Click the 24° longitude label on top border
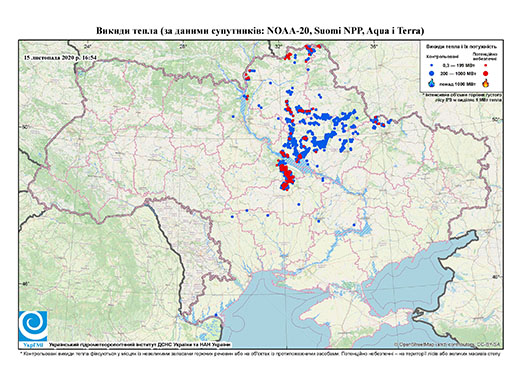The height and width of the screenshot is (368, 520). 88,46
